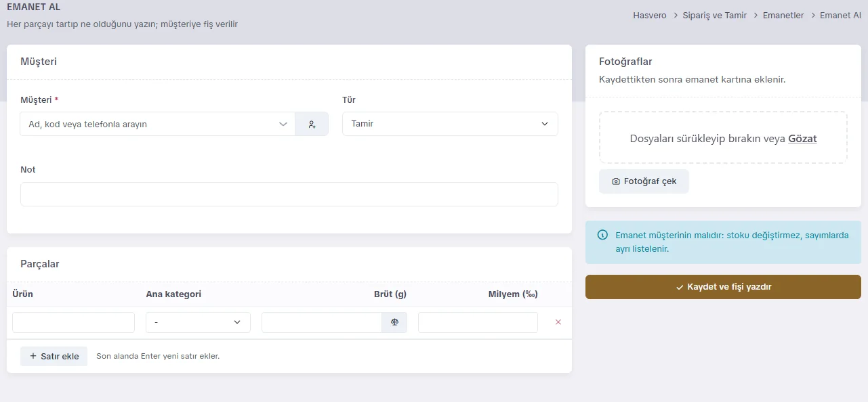Image resolution: width=868 pixels, height=402 pixels.
Task: Click the info icon in the emanet notice
Action: click(602, 235)
